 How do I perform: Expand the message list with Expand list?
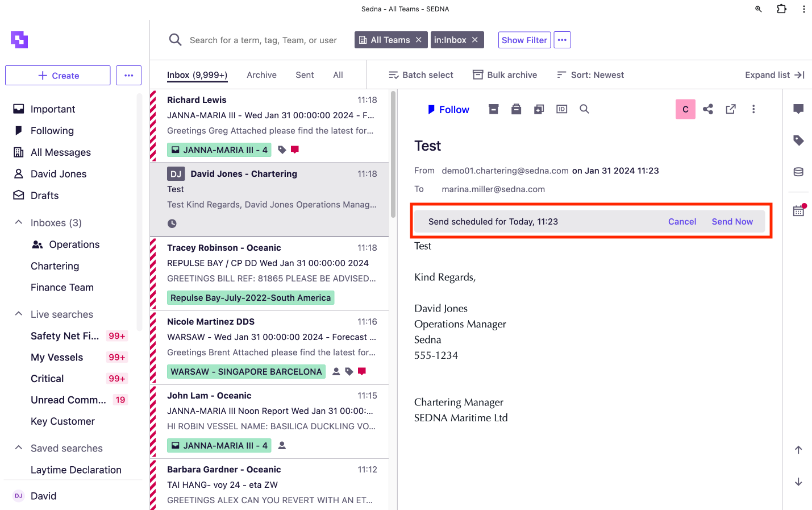[x=775, y=75]
